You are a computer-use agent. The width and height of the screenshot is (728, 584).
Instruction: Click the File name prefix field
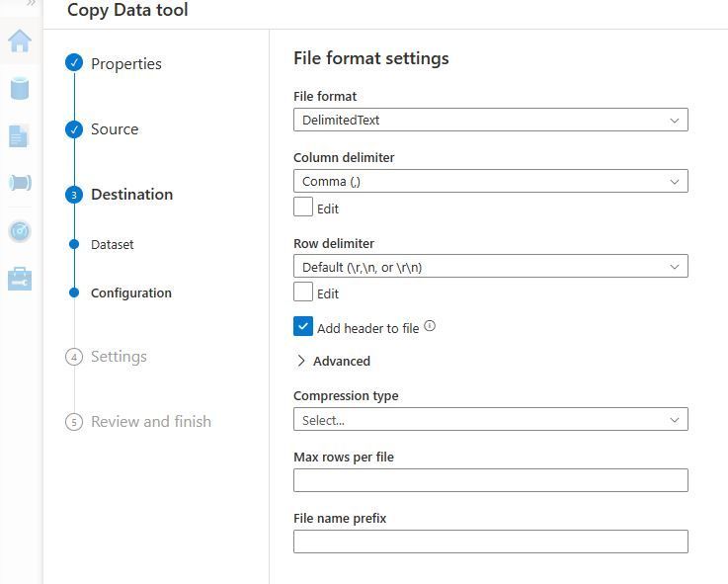[490, 542]
